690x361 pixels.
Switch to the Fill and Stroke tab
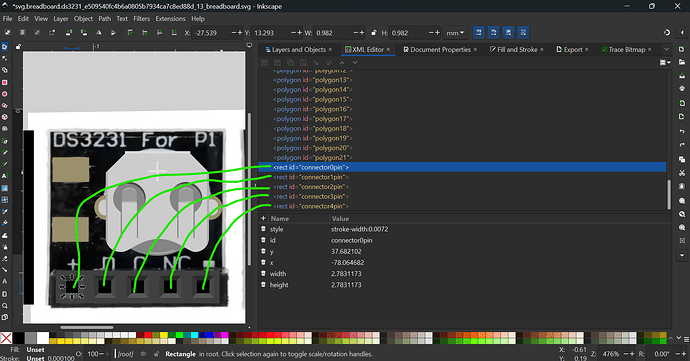click(513, 50)
